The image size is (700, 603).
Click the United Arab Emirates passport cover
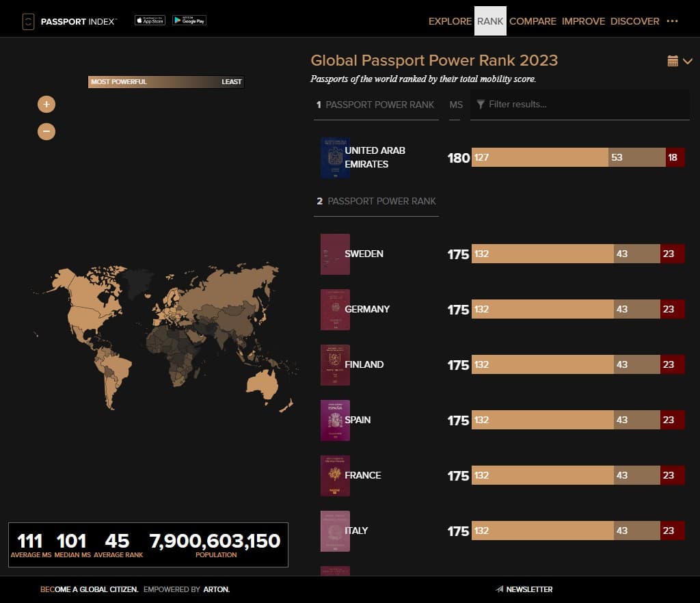pyautogui.click(x=335, y=158)
